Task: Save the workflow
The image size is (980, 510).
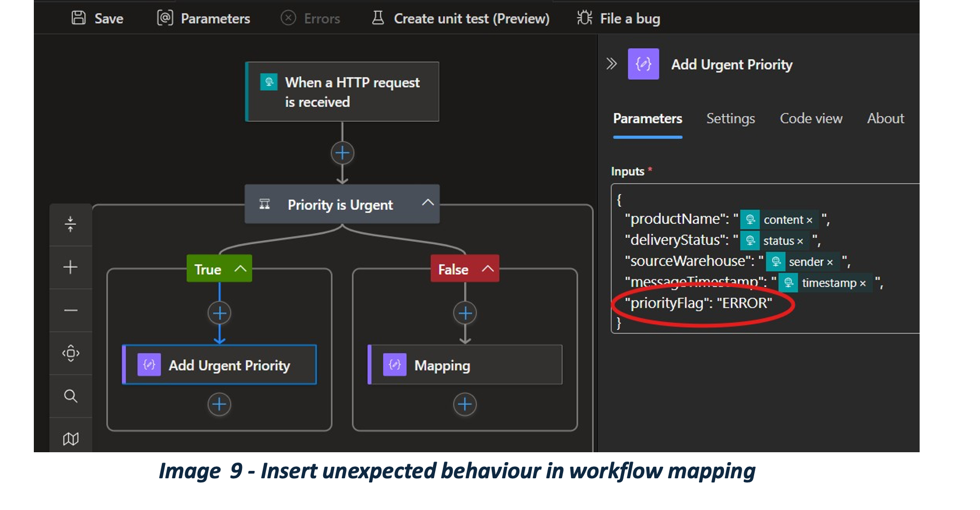Action: 97,18
